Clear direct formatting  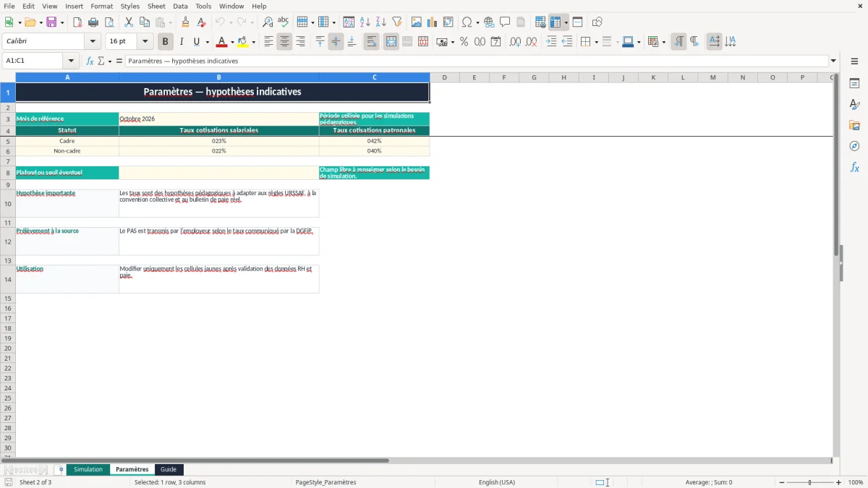pos(202,22)
